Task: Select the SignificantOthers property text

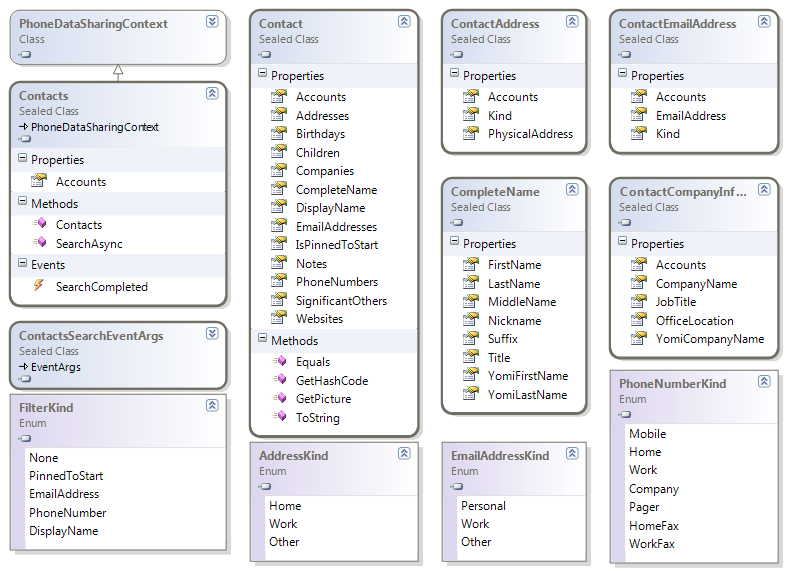Action: (x=341, y=301)
